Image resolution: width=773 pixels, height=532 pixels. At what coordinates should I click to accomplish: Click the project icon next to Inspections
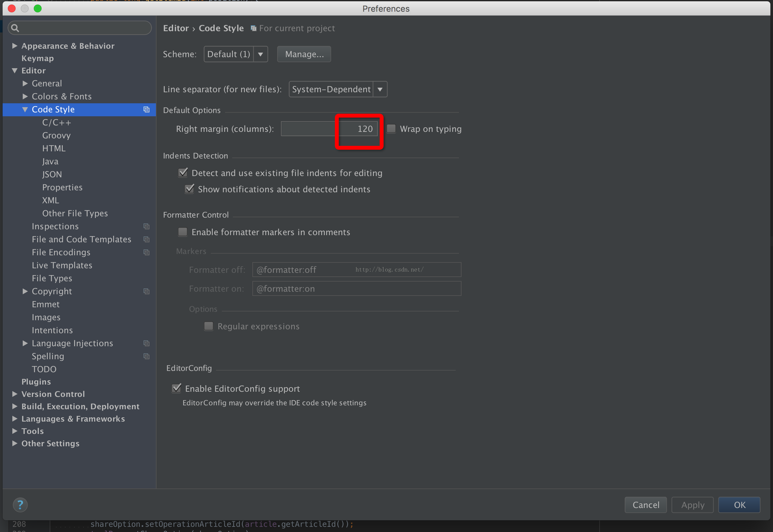tap(146, 226)
